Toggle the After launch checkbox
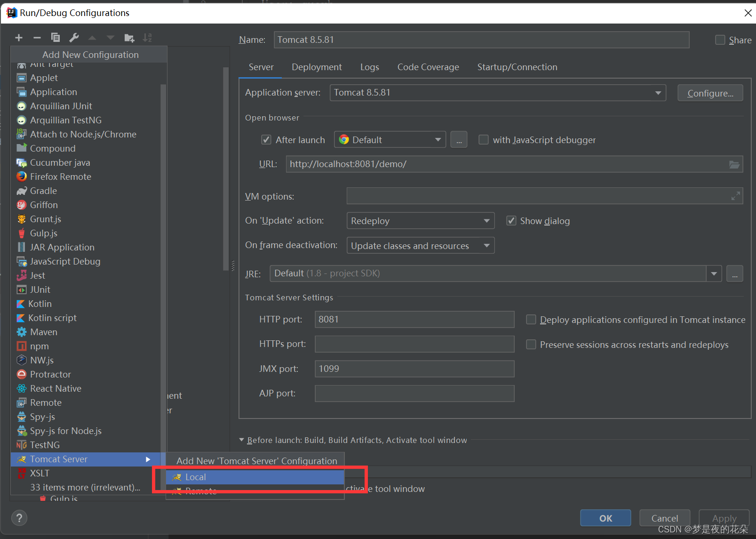The width and height of the screenshot is (756, 539). 266,140
